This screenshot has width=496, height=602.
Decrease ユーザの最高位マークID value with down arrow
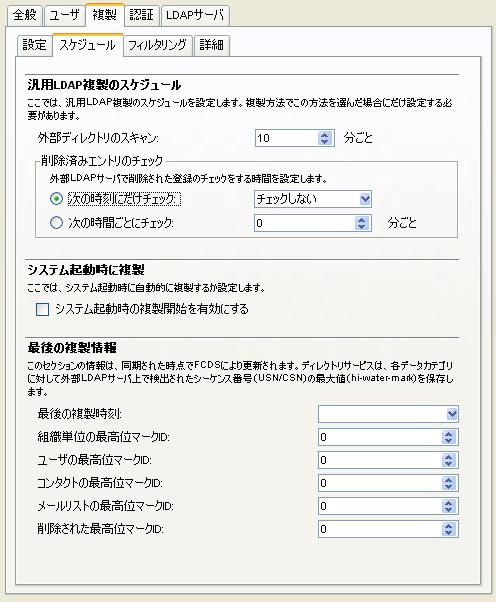448,463
